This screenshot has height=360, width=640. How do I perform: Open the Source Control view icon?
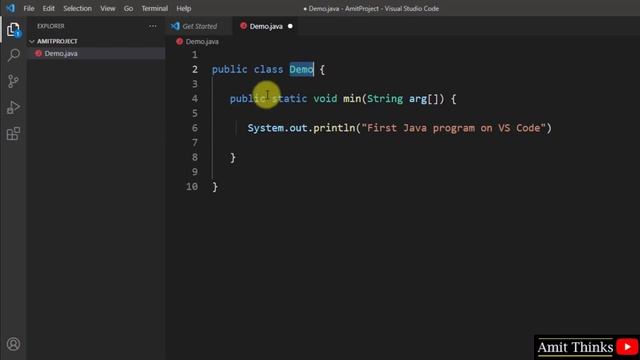click(x=13, y=81)
